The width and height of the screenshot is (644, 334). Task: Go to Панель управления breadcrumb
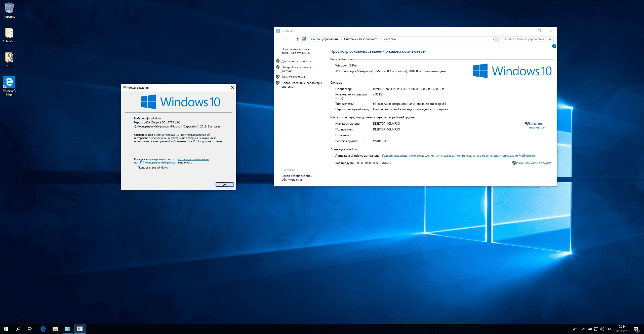(x=325, y=39)
